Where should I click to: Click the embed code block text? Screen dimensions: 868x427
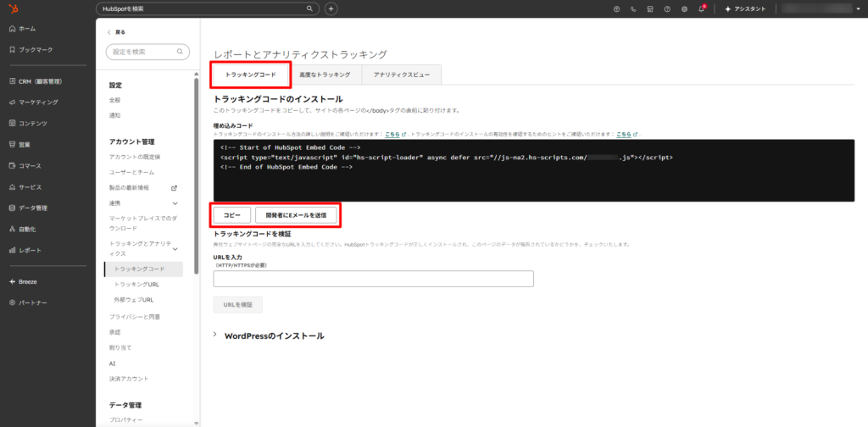click(446, 158)
